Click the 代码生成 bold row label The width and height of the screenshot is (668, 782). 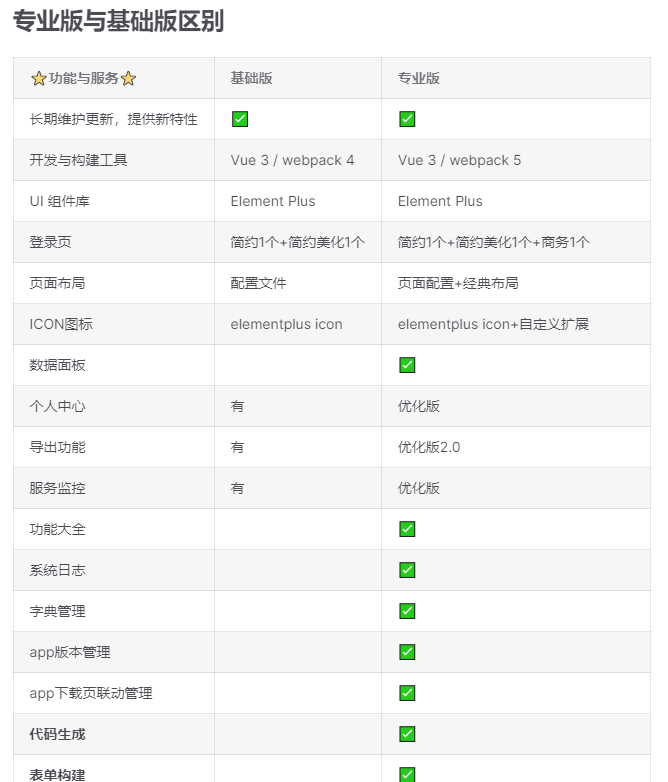[57, 734]
